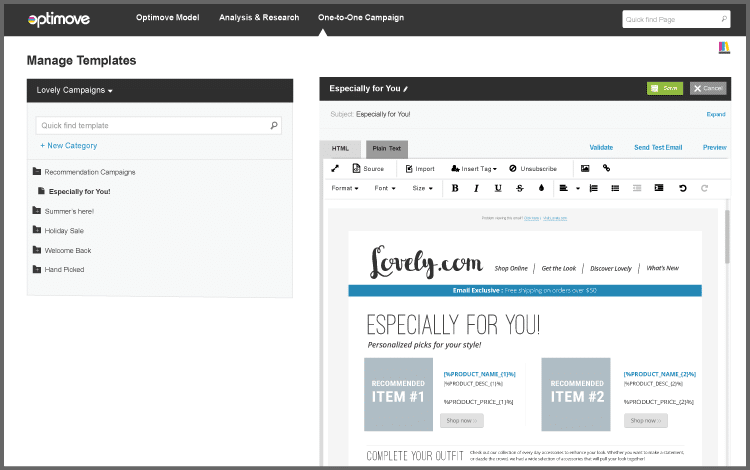Open the Format dropdown

(345, 188)
